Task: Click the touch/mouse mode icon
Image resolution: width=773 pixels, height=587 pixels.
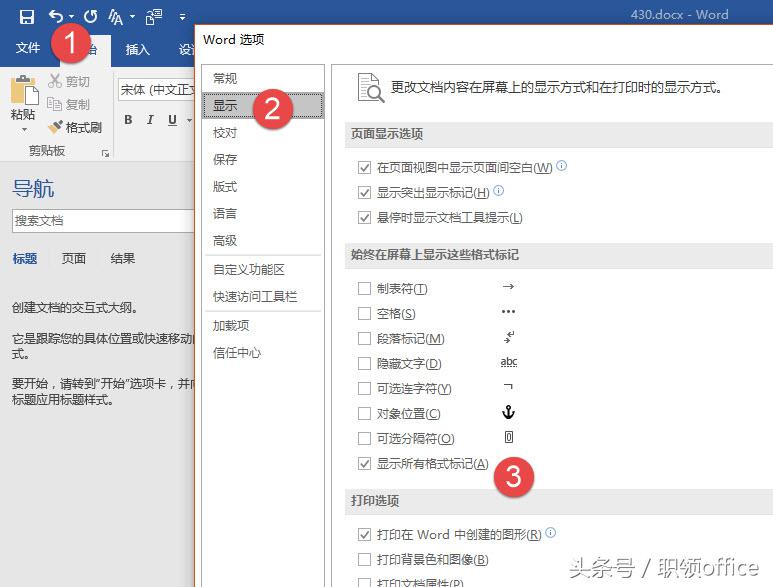Action: click(x=154, y=17)
